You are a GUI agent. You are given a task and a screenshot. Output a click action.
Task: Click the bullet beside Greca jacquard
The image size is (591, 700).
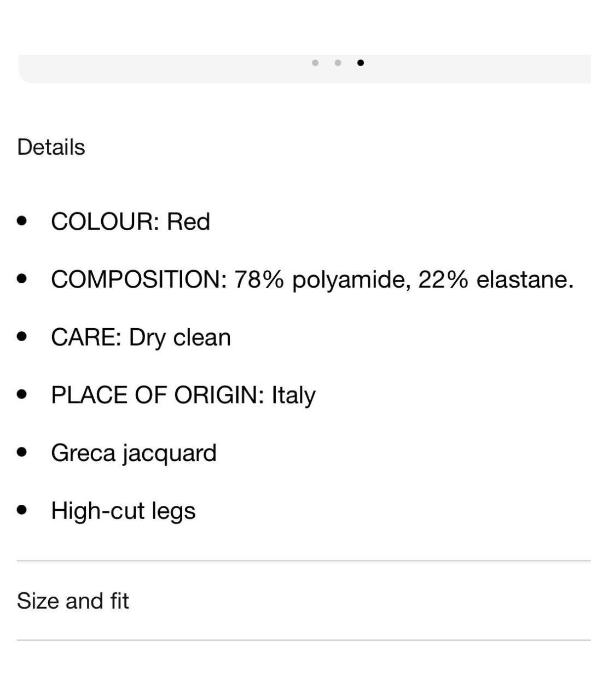(22, 453)
